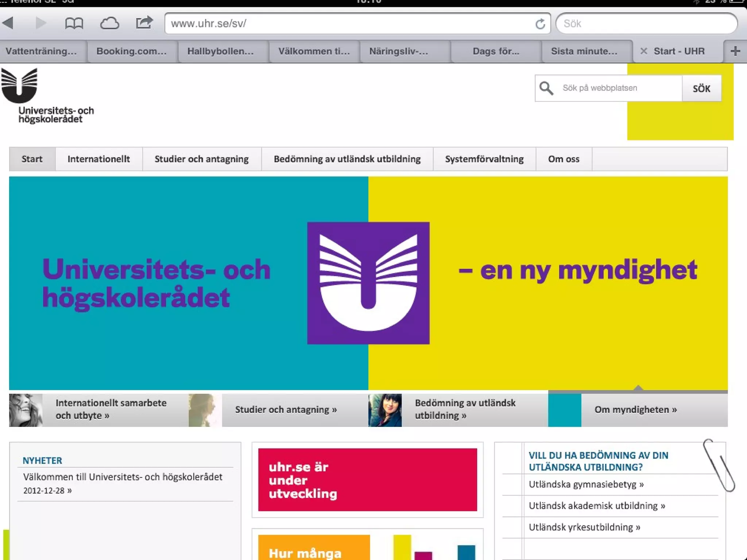This screenshot has height=560, width=747.
Task: Open Studier och antagning menu
Action: point(201,159)
